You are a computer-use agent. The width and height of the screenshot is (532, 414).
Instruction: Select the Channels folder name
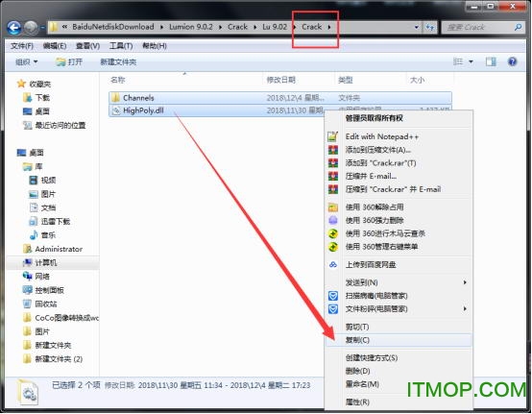click(138, 98)
